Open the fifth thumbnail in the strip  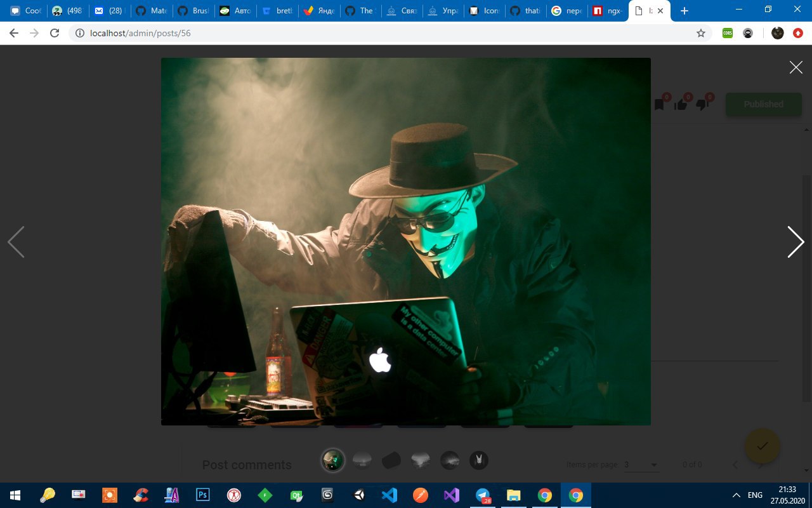(x=450, y=460)
